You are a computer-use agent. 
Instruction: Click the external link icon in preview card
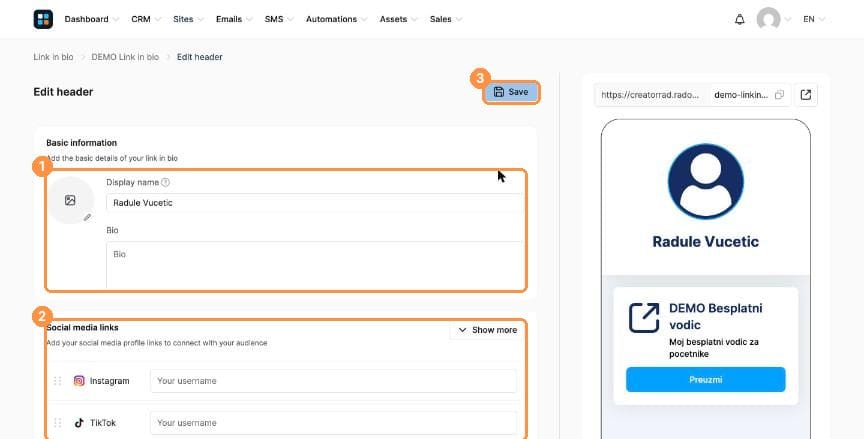(644, 318)
